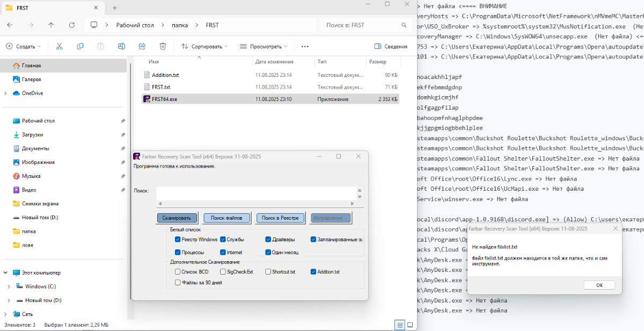Click the Explorer search box Поиск в: FRST
Image resolution: width=644 pixels, height=331 pixels.
click(x=365, y=25)
